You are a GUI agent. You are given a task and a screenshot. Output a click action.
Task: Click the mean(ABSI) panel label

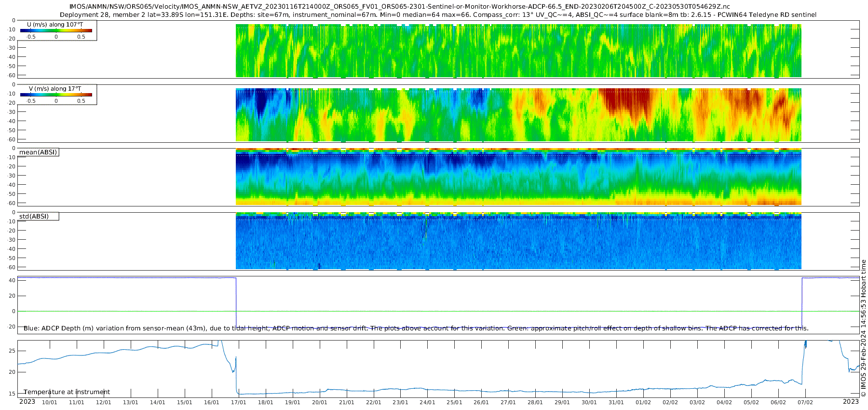pos(38,152)
